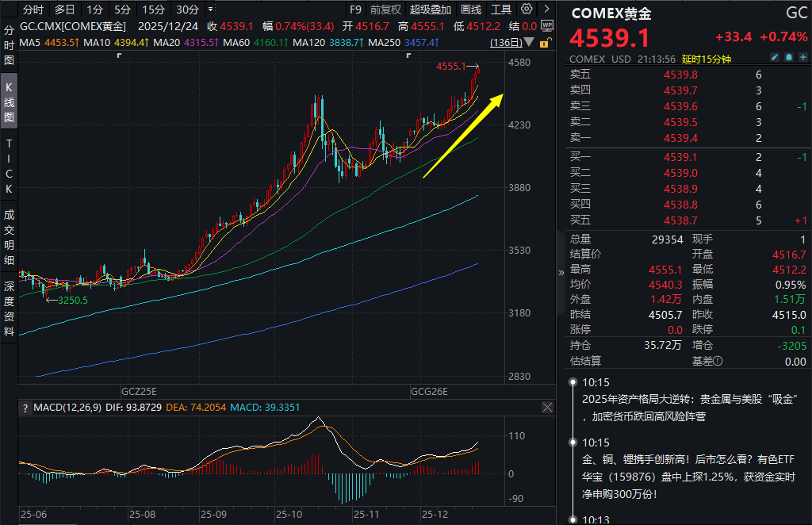The height and width of the screenshot is (525, 812).
Task: Open the 工具 tools button
Action: [x=501, y=10]
